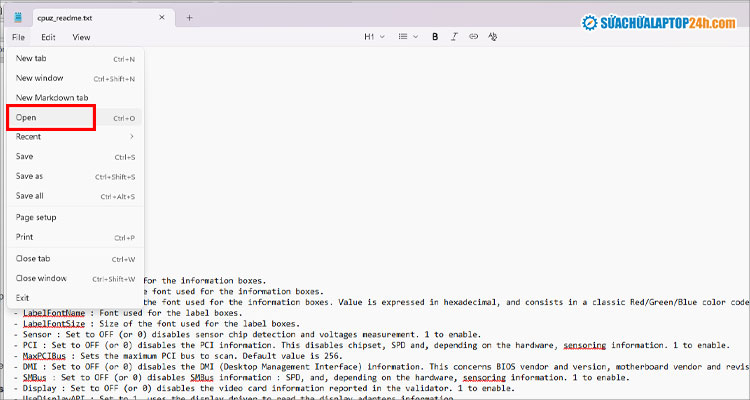The image size is (750, 400).
Task: Choose New tab from File menu
Action: 75,59
